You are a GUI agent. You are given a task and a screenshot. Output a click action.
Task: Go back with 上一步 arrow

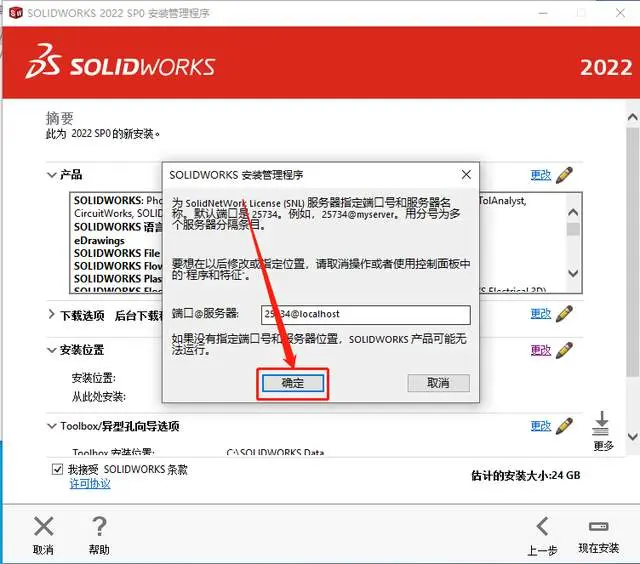click(x=542, y=526)
